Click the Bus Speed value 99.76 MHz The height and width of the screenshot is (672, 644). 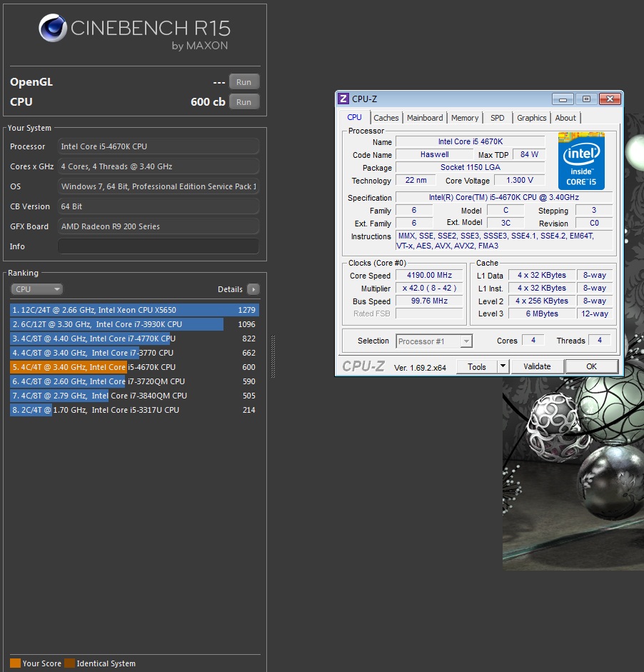pyautogui.click(x=429, y=301)
